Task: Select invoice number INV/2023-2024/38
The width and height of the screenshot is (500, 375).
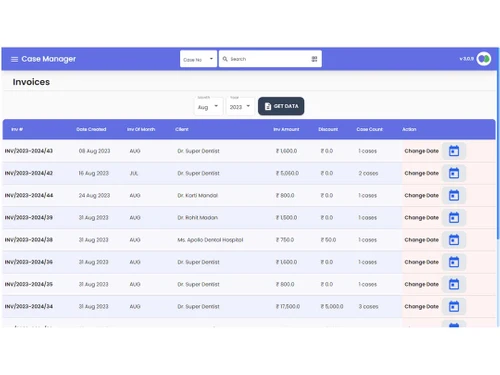Action: 29,240
